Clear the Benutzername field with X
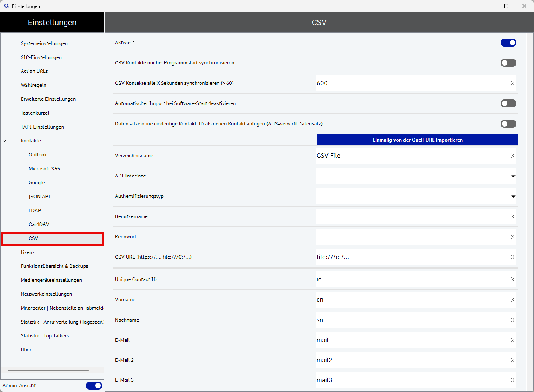Image resolution: width=534 pixels, height=392 pixels. [x=512, y=216]
